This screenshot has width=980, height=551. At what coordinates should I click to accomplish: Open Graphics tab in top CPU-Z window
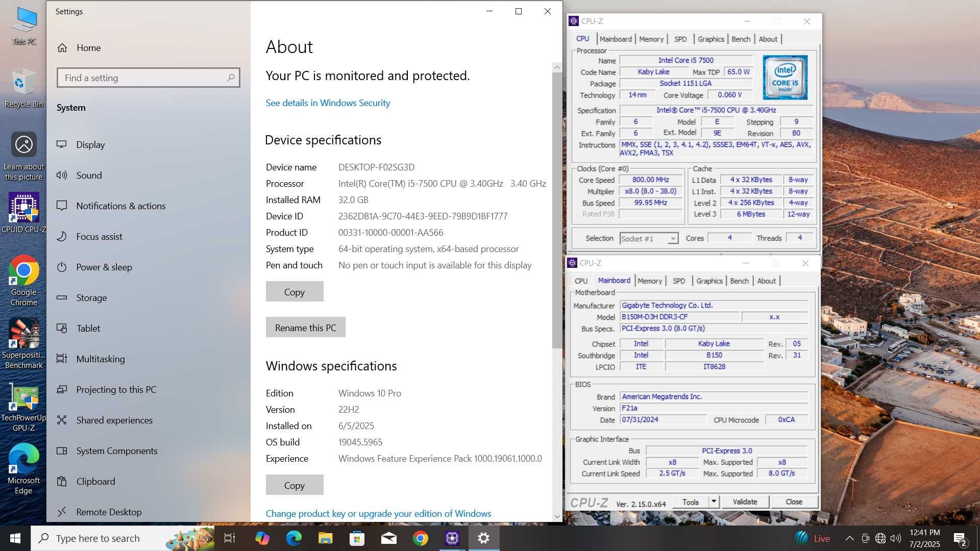pos(711,39)
